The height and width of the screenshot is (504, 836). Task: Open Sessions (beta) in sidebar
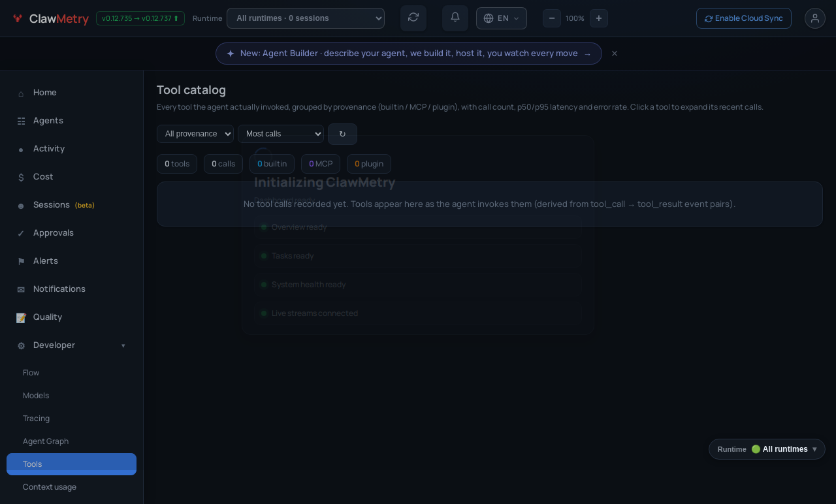(x=72, y=205)
